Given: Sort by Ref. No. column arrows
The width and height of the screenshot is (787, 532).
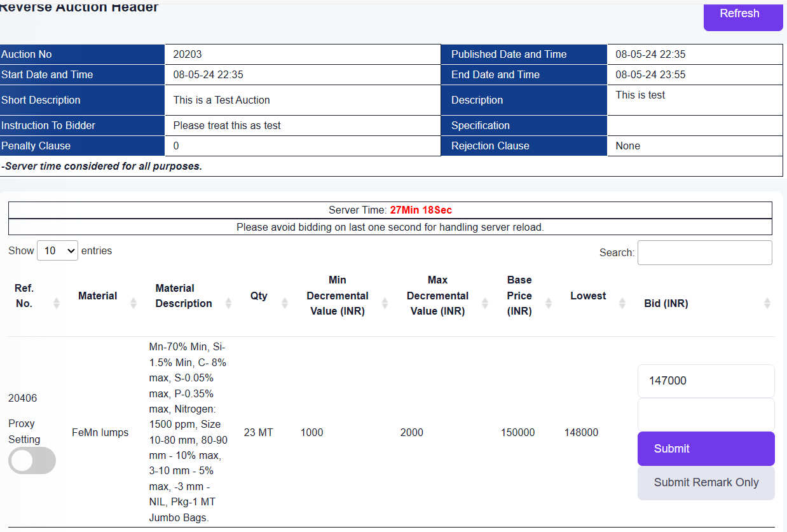Looking at the screenshot, I should 57,303.
